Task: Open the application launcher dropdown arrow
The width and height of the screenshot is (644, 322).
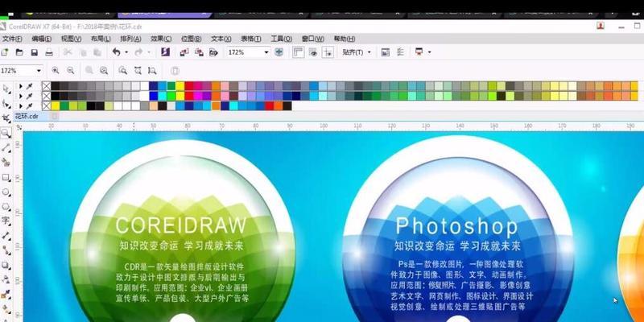Action: (x=429, y=52)
